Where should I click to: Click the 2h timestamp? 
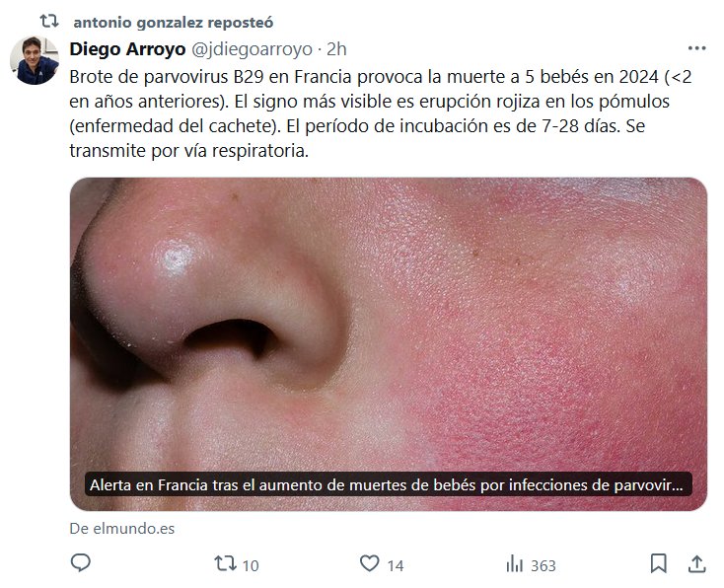(x=336, y=49)
